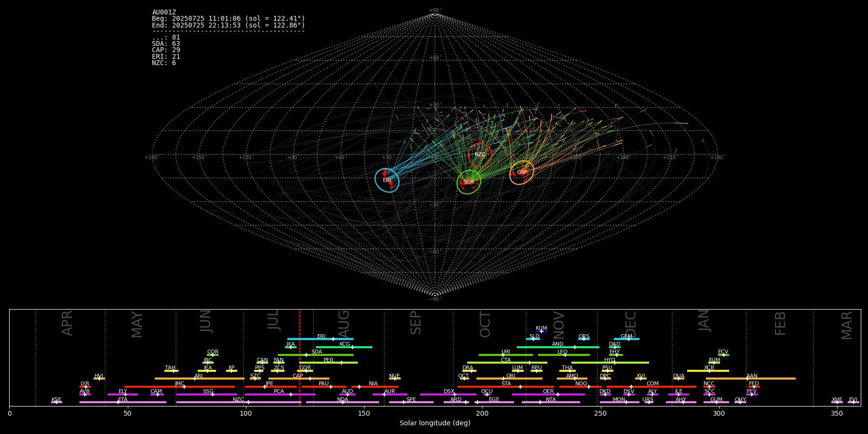868x434 pixels.
Task: Click the KUM shower label in timeline
Action: [542, 328]
